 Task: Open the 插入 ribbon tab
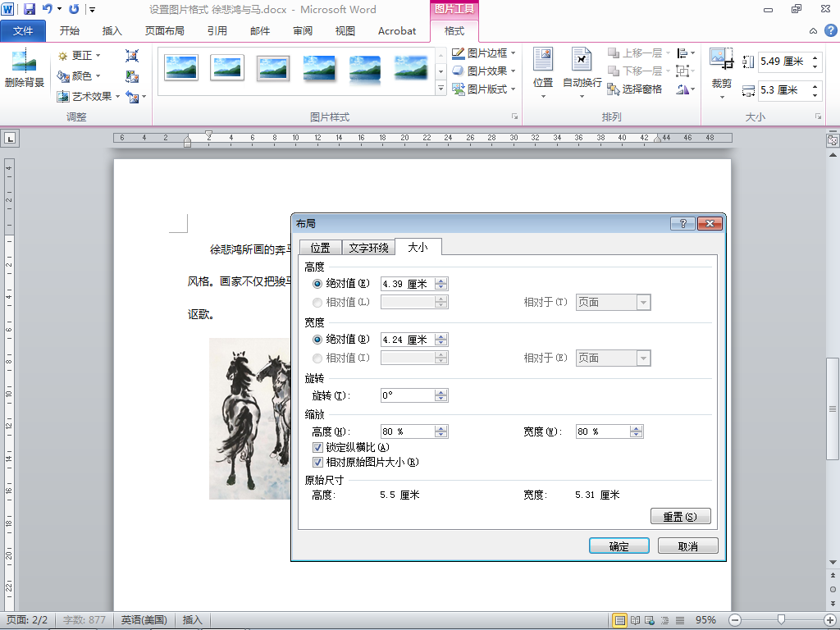coord(112,31)
